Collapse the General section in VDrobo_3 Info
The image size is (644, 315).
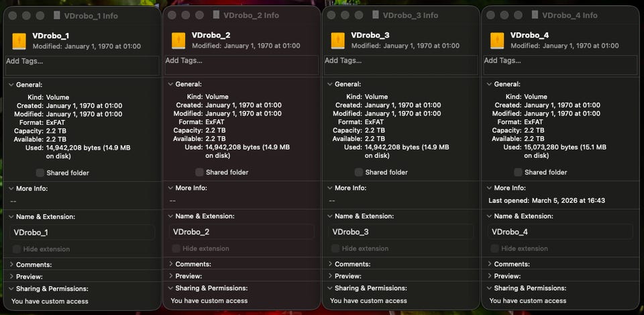(330, 84)
